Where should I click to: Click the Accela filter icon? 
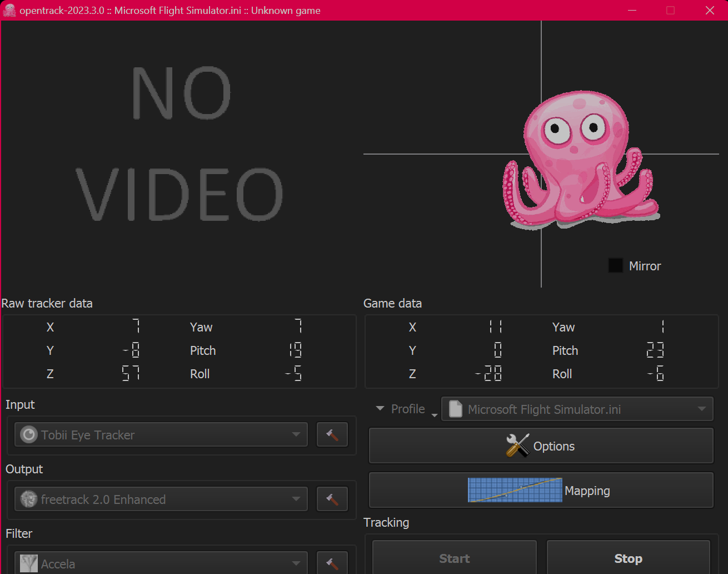pos(29,563)
